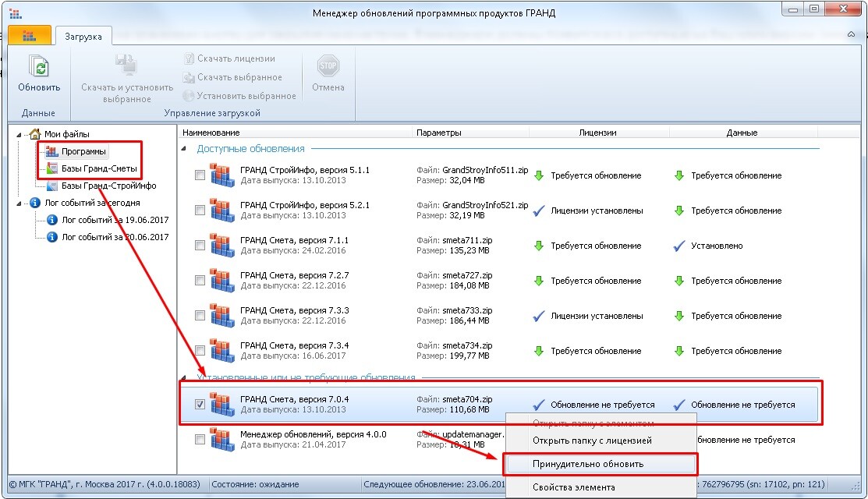The image size is (868, 499).
Task: Click the Базы Гранд-СтройИнфо tree icon
Action: 52,186
